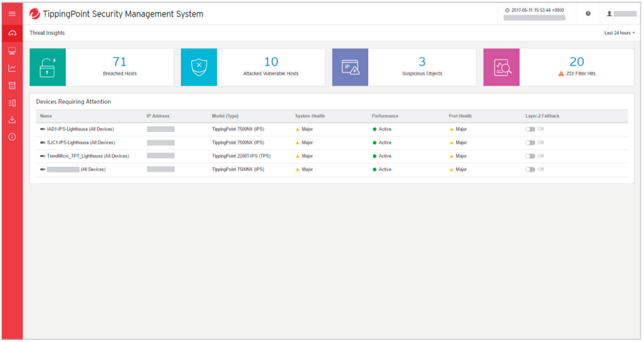Sort by the IP Address column header

158,116
